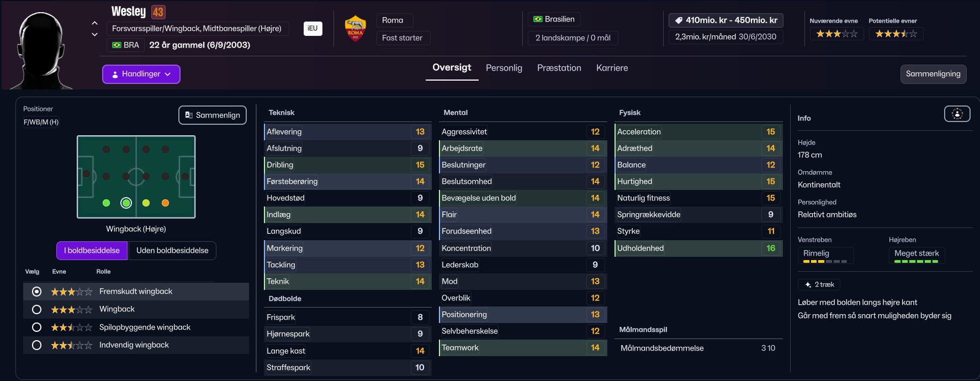This screenshot has width=980, height=381.
Task: Click the 2 træk traits label
Action: 819,284
